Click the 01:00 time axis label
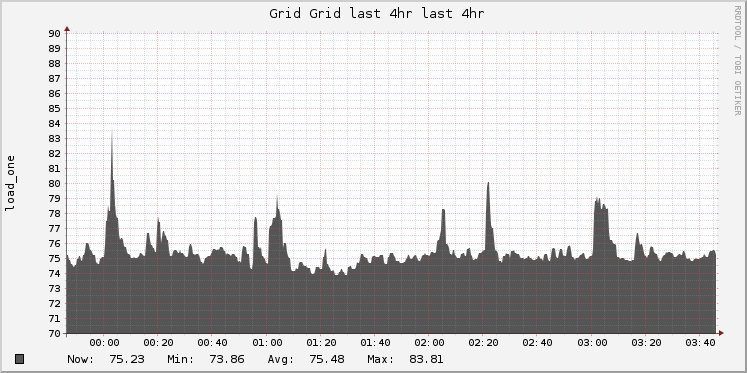Screen dimensions: 747x373 click(267, 343)
